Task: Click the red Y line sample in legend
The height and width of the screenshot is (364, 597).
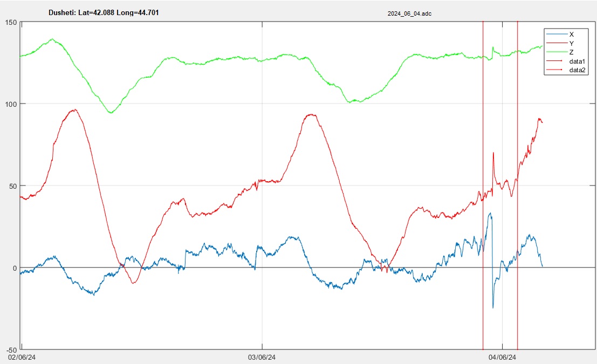Action: click(x=557, y=43)
